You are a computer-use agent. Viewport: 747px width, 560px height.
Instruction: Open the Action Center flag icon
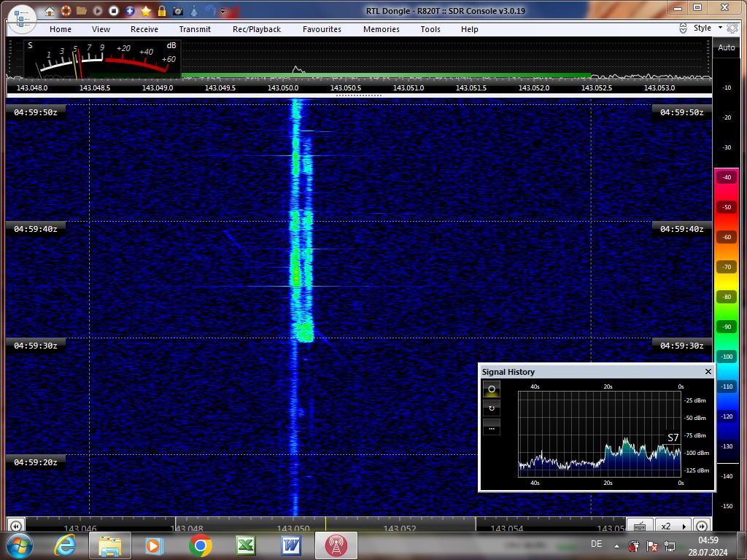coord(651,546)
